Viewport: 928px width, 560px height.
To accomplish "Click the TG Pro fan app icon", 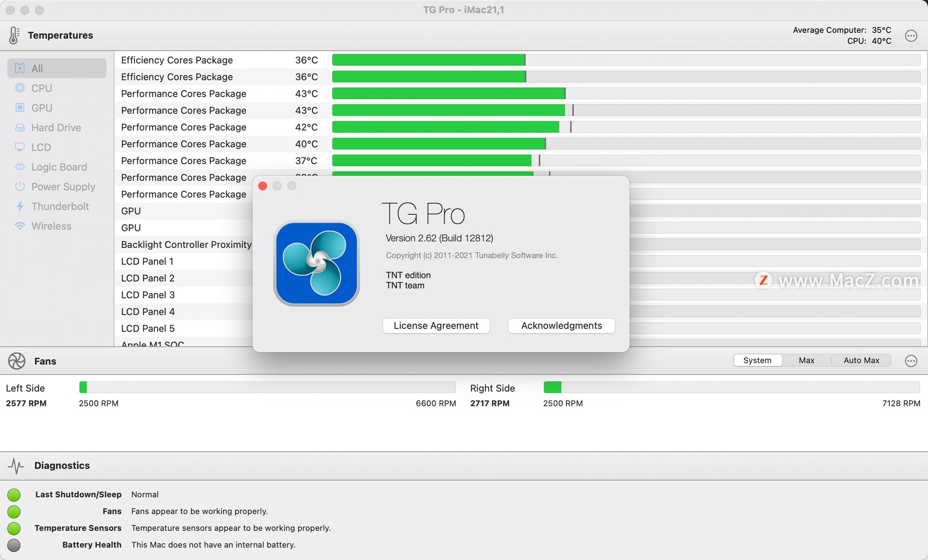I will tap(317, 263).
